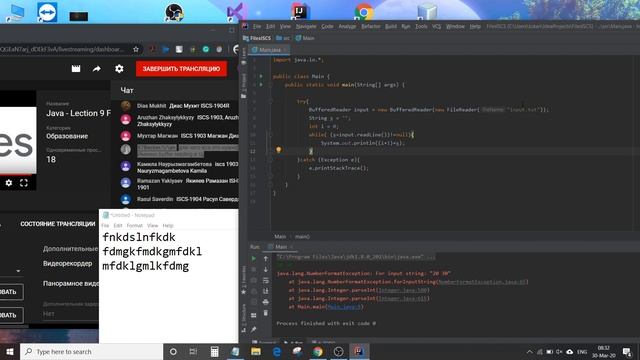The image size is (640, 360).
Task: Clear console with trash icon
Action: pos(266,313)
